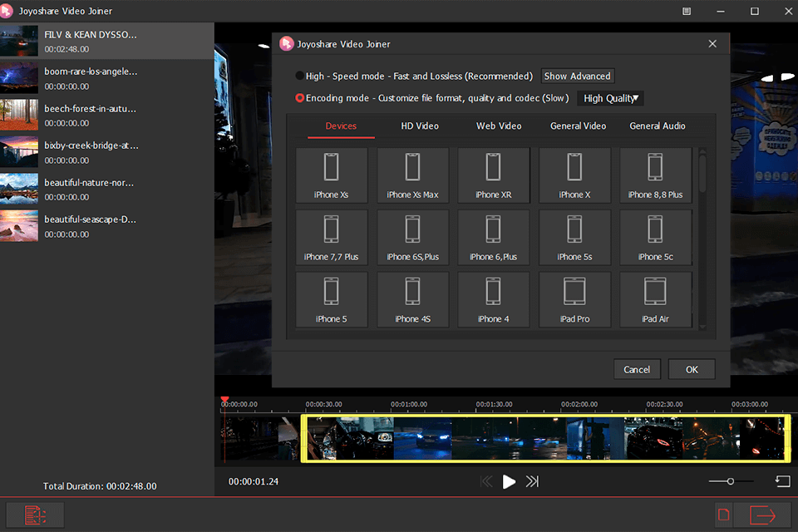Open the app menu icon in title bar
Viewport: 798px width, 532px height.
(x=687, y=11)
